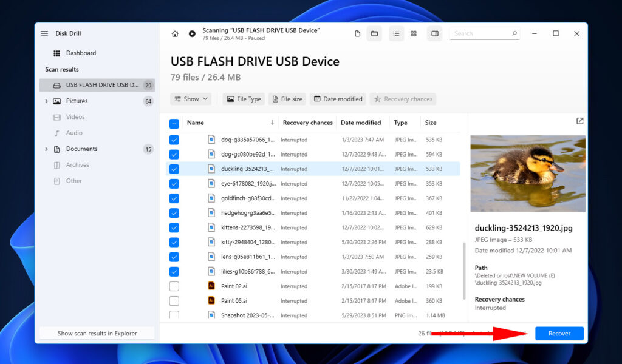Viewport: 622px width, 364px height.
Task: Filter results by Date modified
Action: pos(338,99)
